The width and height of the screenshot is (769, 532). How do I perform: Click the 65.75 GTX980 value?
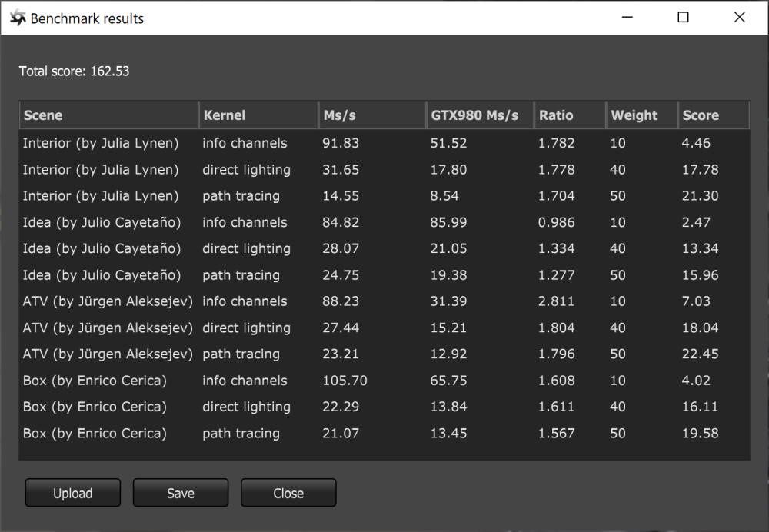pyautogui.click(x=448, y=381)
